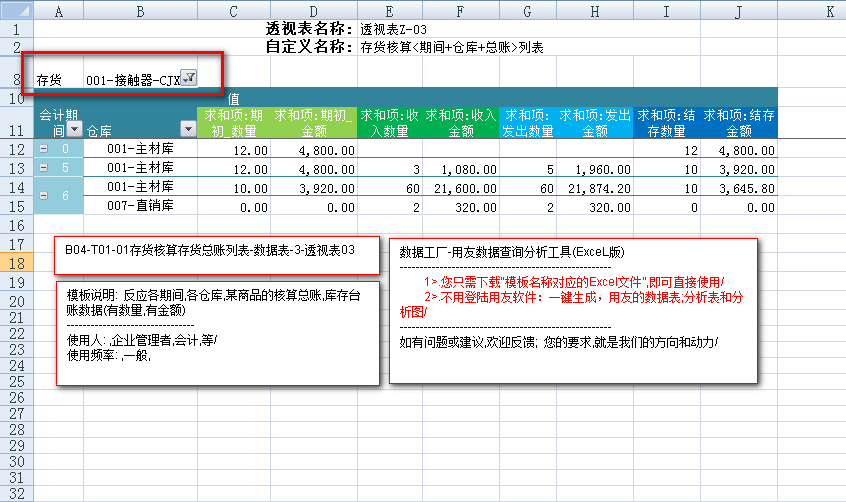This screenshot has width=846, height=502.
Task: Click the 数据工厂 info text box
Action: (x=571, y=310)
